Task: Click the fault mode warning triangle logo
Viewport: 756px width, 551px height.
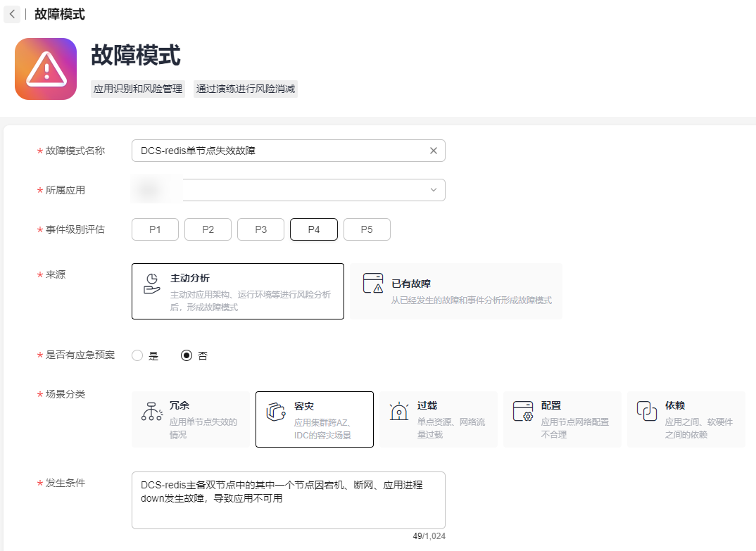Action: (x=46, y=69)
